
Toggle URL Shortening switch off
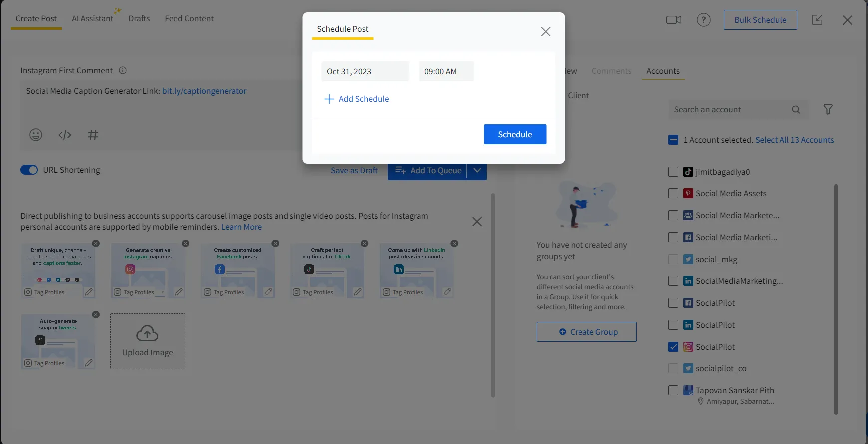coord(29,170)
